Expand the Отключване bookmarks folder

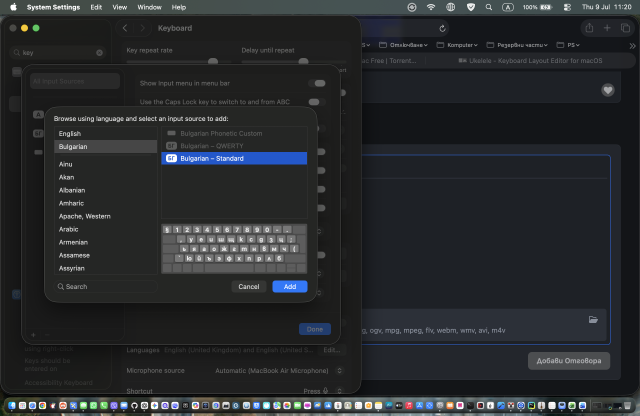click(403, 45)
